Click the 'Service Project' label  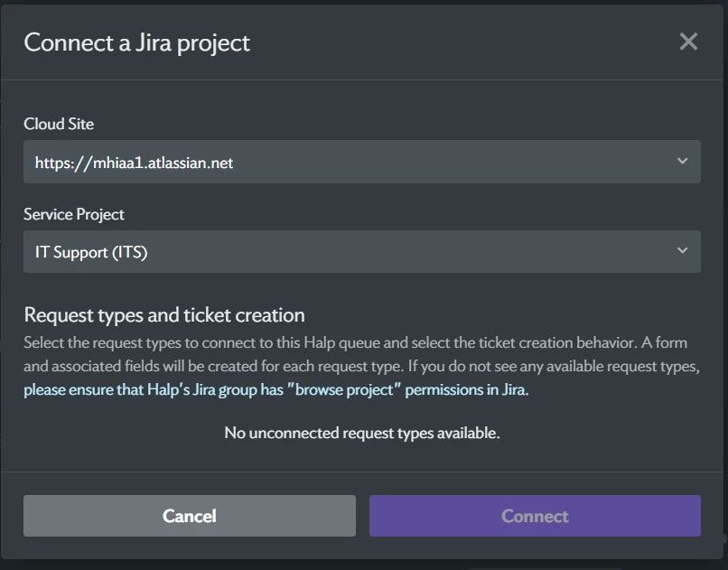point(74,214)
